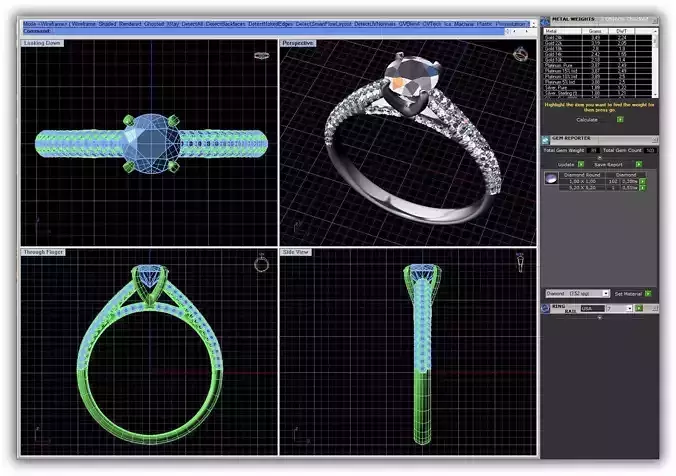Click the USA ring size standard field
Image resolution: width=676 pixels, height=476 pixels.
592,308
